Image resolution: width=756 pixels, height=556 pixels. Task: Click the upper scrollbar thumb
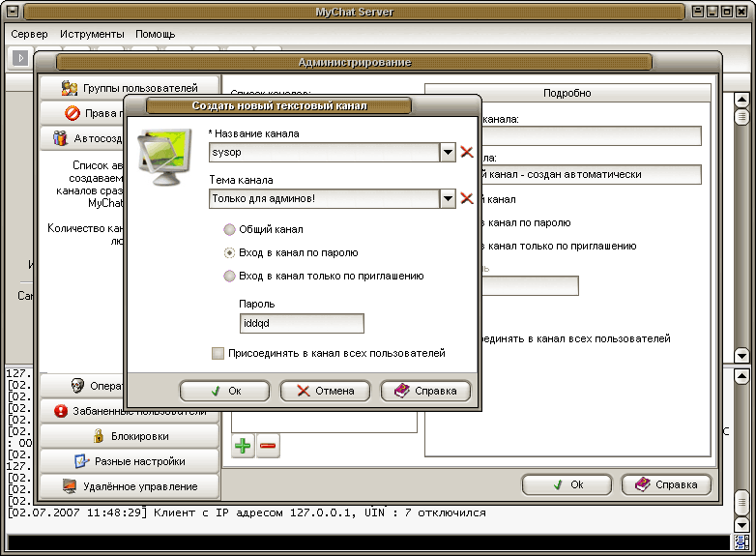pos(741,117)
